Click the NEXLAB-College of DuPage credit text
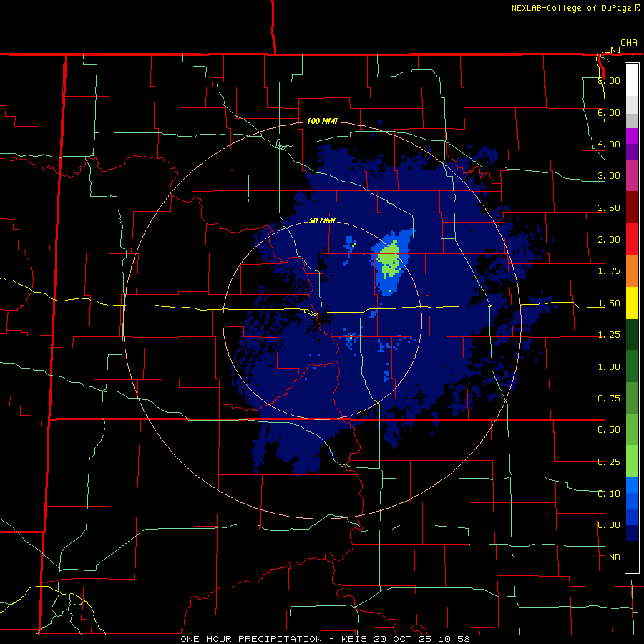 (572, 8)
